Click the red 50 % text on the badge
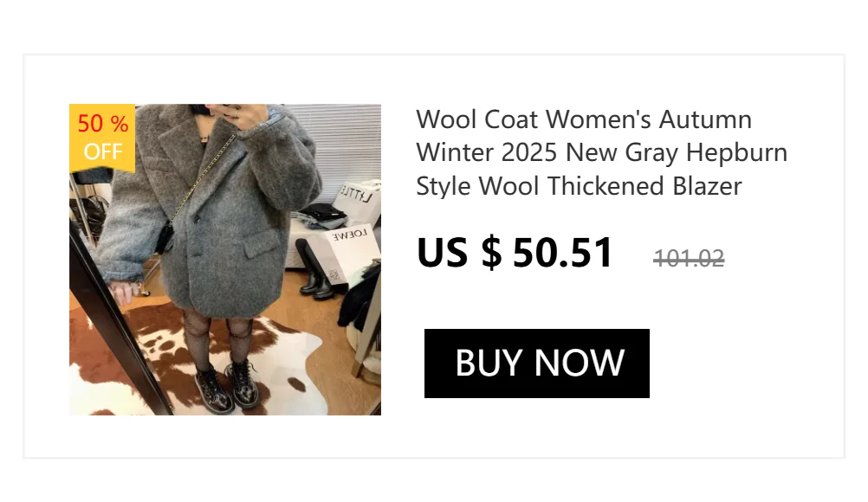The image size is (868, 502). pyautogui.click(x=103, y=124)
